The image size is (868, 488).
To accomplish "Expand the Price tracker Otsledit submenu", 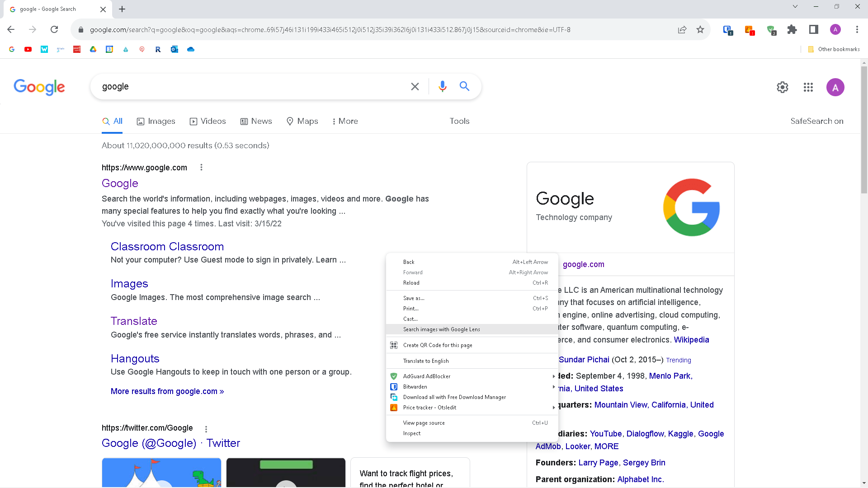I will point(553,407).
